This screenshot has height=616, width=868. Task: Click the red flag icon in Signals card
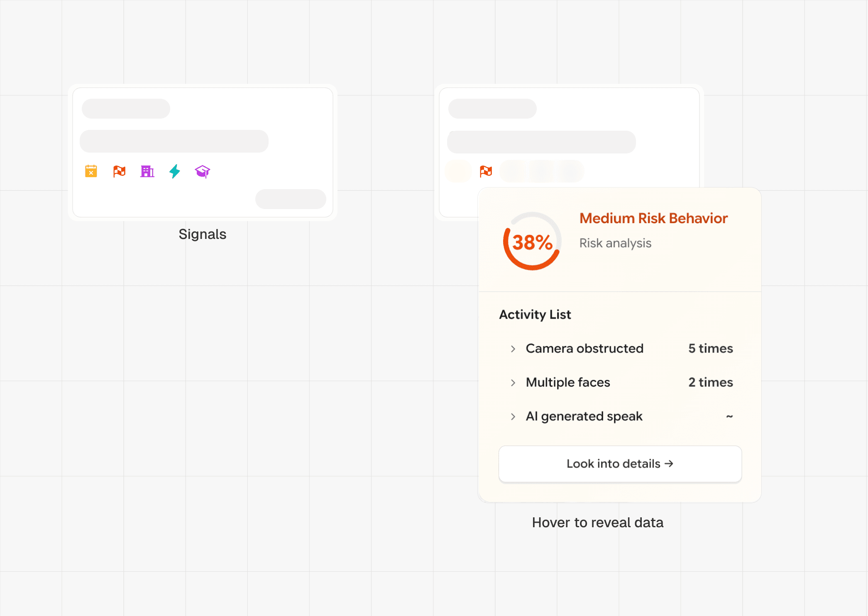pos(119,171)
